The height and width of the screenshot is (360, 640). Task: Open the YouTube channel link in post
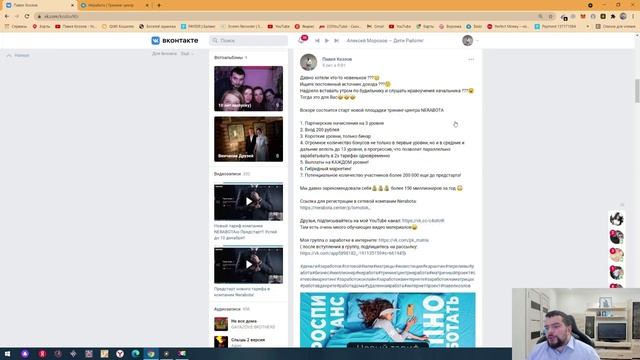pyautogui.click(x=423, y=221)
